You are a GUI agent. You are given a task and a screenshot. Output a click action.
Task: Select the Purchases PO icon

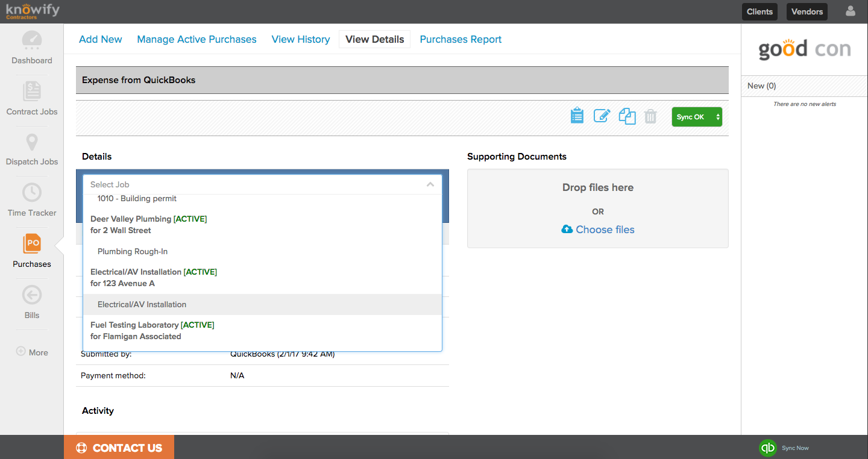point(32,244)
